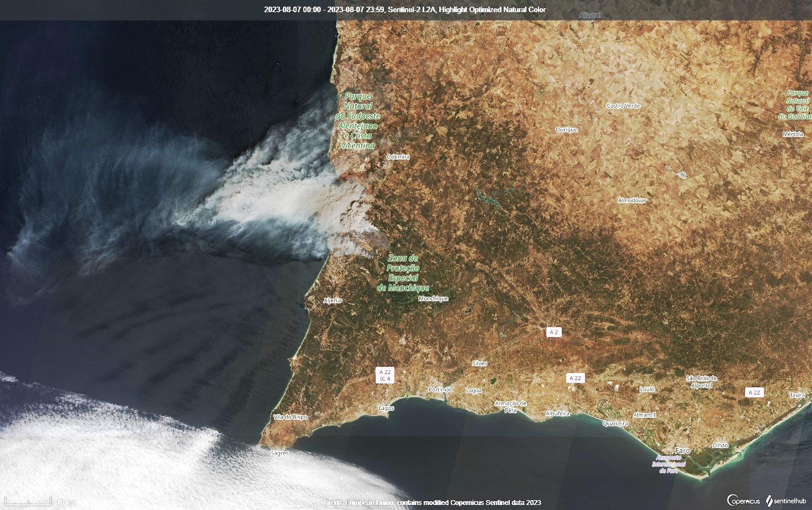The height and width of the screenshot is (510, 812).
Task: Click the Quarteira label
Action: (x=615, y=424)
